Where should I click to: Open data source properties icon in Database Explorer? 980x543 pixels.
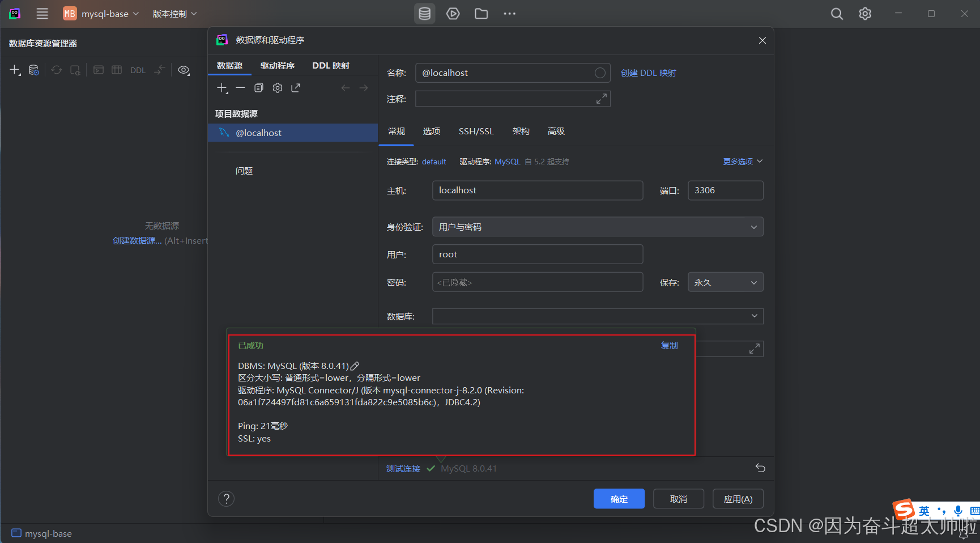(x=34, y=70)
